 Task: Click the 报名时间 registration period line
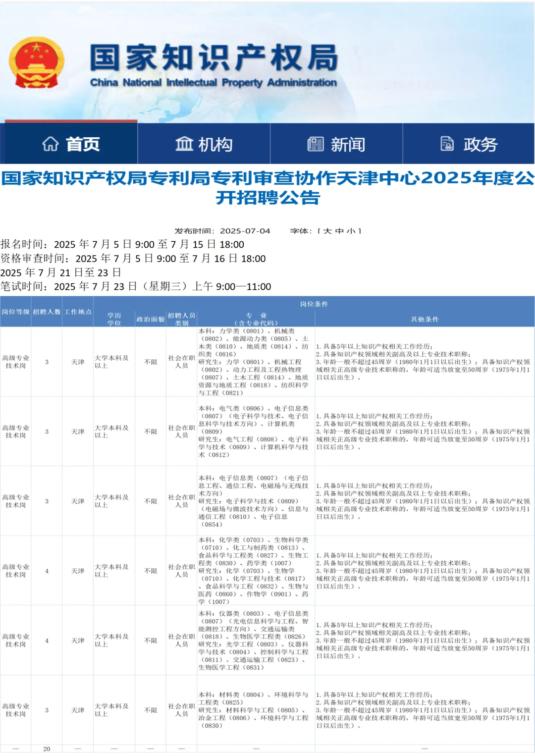coord(122,244)
